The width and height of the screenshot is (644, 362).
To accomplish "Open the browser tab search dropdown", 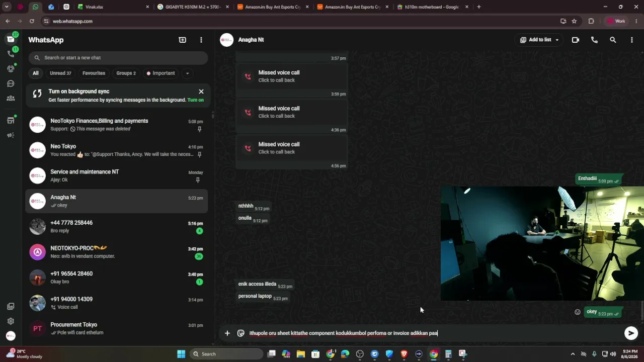I will (7, 7).
